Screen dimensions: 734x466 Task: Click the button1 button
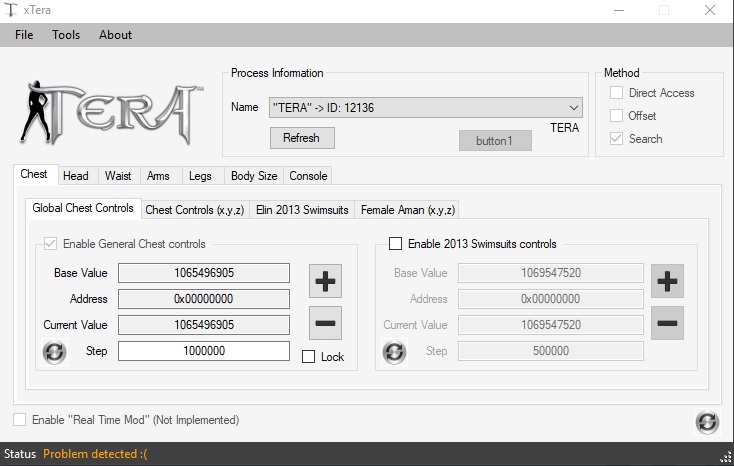pos(494,141)
